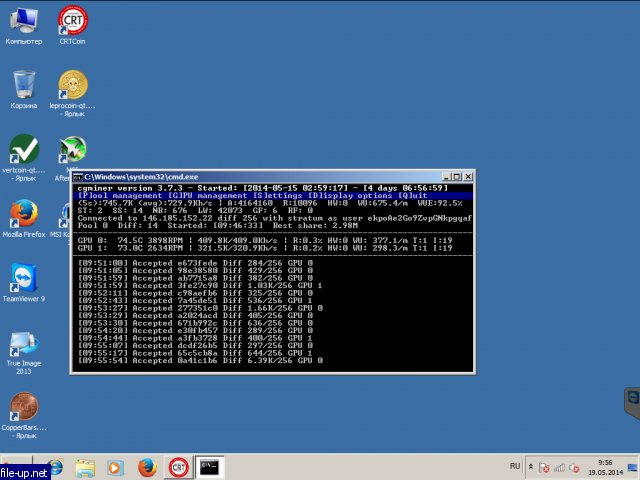
Task: Click the Accepted e673fede log line
Action: [x=196, y=263]
